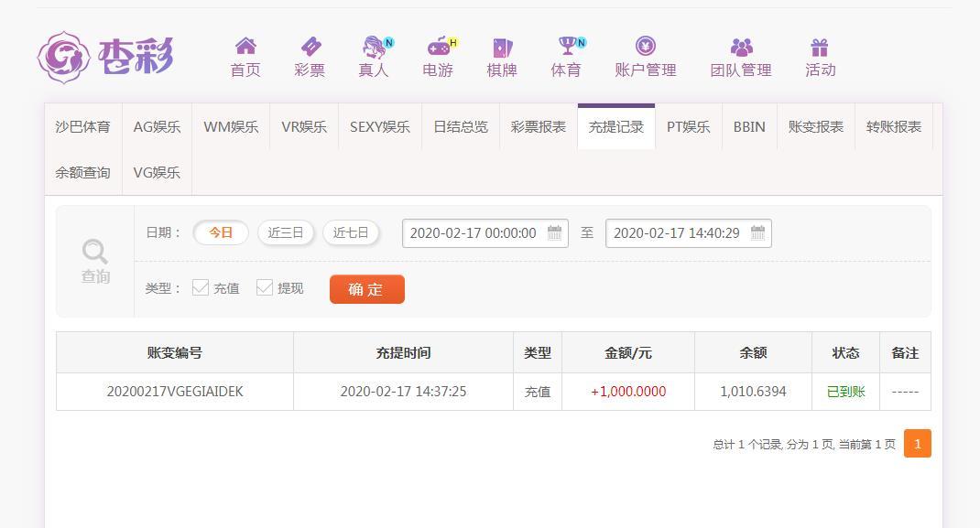The height and width of the screenshot is (528, 980).
Task: Click the 已到账 status cell
Action: coord(845,392)
